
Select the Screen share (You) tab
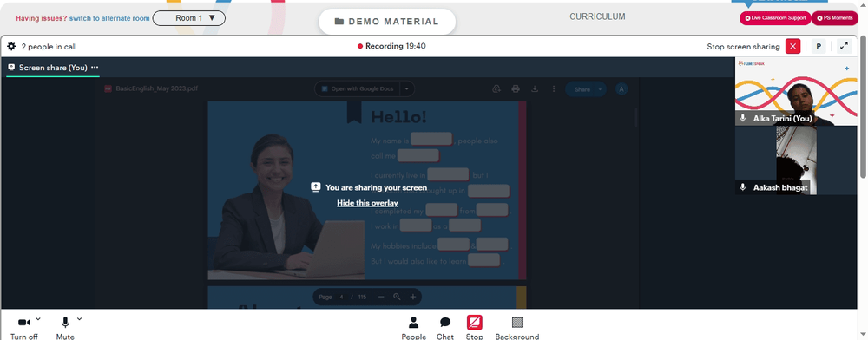pyautogui.click(x=53, y=68)
